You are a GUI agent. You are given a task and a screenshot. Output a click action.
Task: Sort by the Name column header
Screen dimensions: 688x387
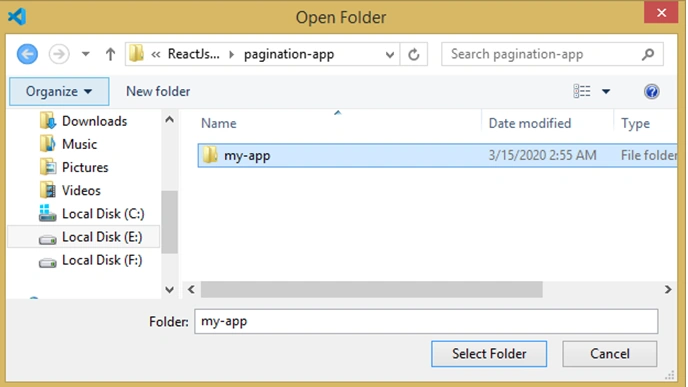pyautogui.click(x=219, y=123)
